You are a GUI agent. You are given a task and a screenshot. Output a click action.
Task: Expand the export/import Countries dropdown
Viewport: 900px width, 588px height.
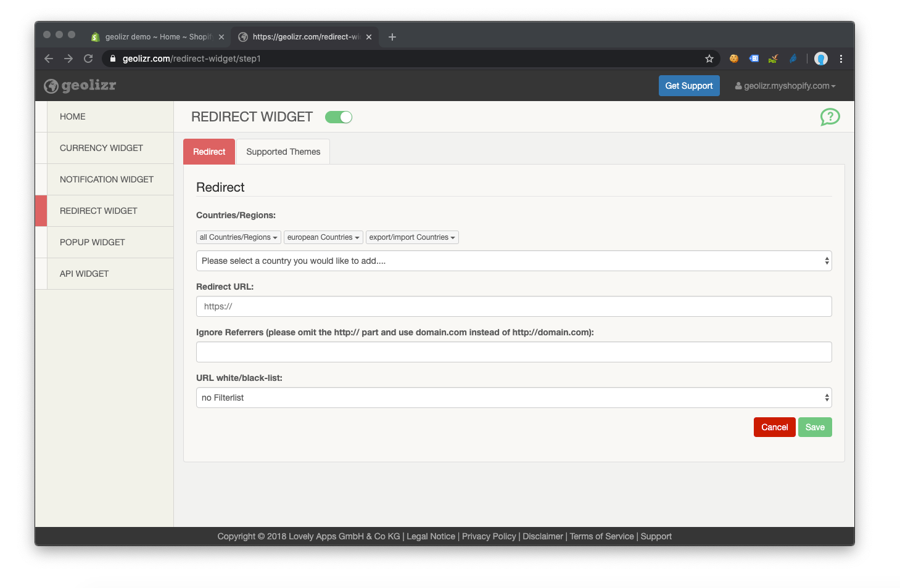click(x=412, y=237)
